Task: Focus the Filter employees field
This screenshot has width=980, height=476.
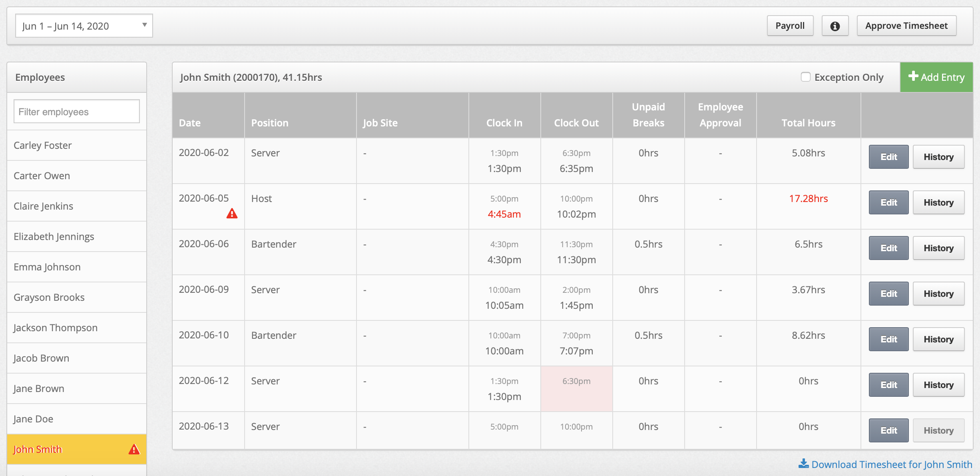Action: (77, 112)
